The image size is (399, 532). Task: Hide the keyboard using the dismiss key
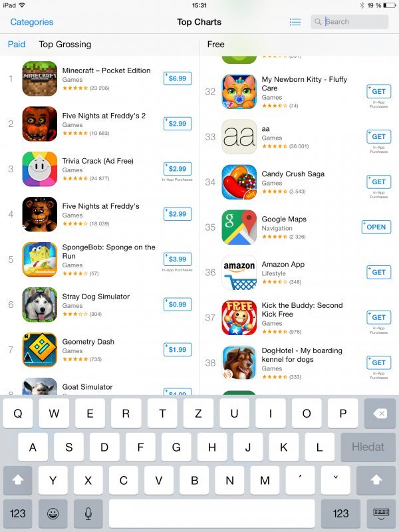pos(381,513)
